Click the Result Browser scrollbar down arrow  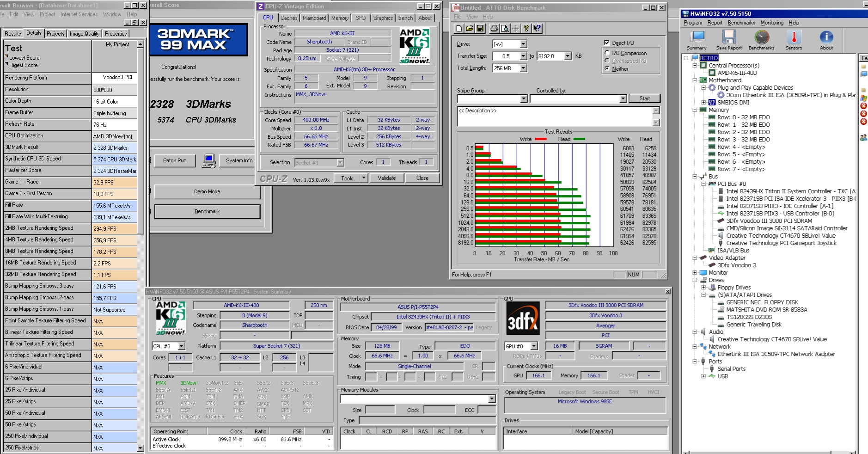[x=140, y=448]
